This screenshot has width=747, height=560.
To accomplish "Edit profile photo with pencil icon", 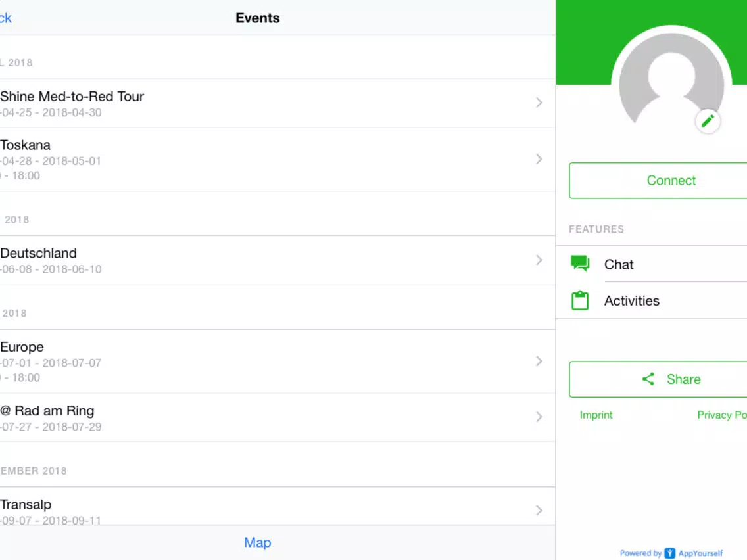I will (708, 121).
